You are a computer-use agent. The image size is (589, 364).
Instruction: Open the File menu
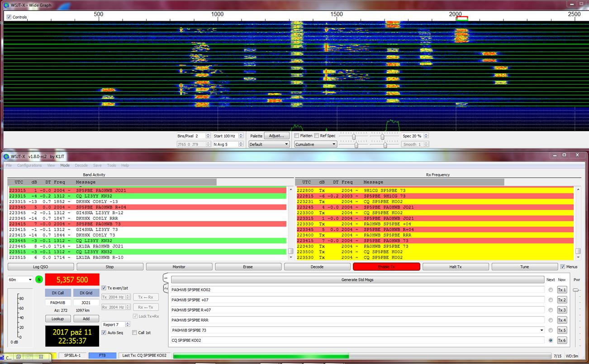(x=9, y=165)
